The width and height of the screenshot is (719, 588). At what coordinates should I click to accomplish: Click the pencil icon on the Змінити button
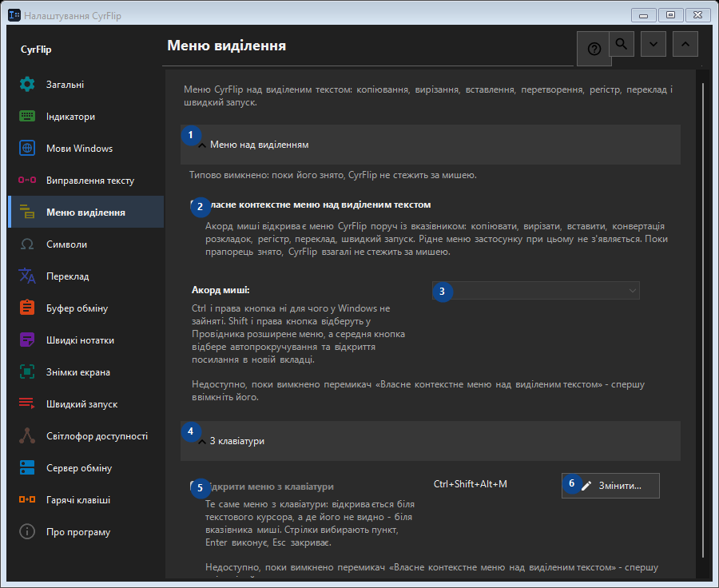point(586,486)
